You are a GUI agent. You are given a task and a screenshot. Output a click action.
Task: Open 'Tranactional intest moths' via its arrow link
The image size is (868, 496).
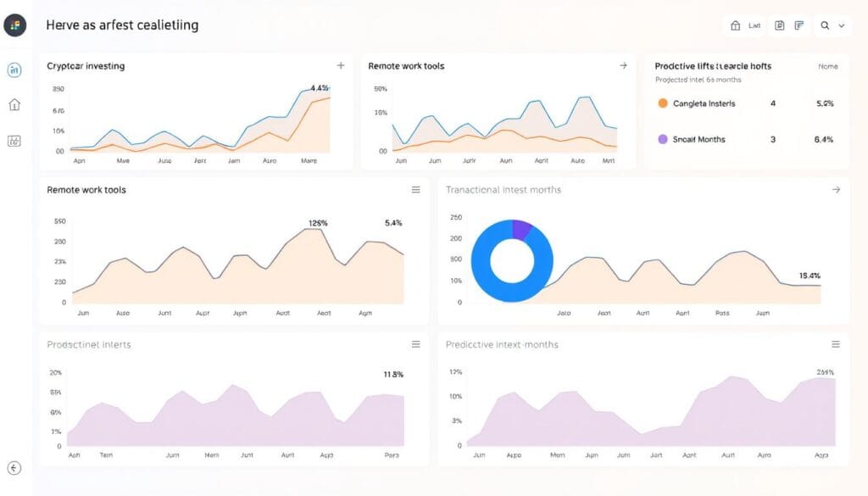(x=837, y=190)
